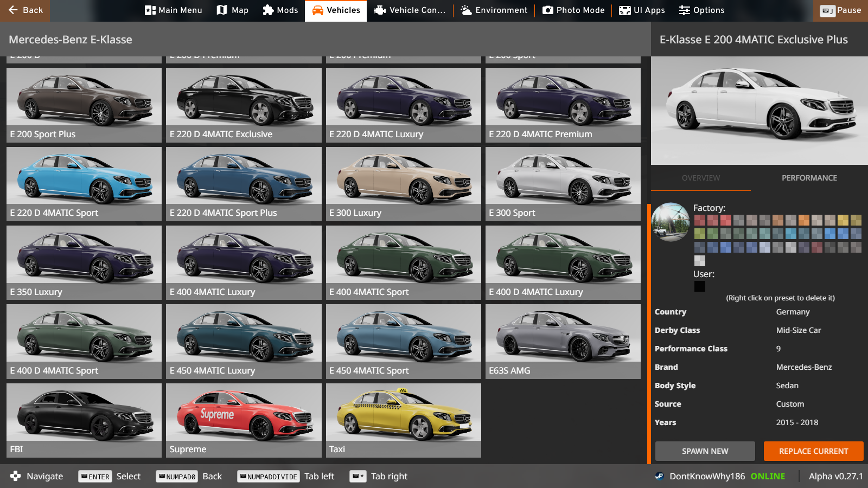The height and width of the screenshot is (488, 868).
Task: Pick the first red factory color swatch
Action: tap(700, 220)
